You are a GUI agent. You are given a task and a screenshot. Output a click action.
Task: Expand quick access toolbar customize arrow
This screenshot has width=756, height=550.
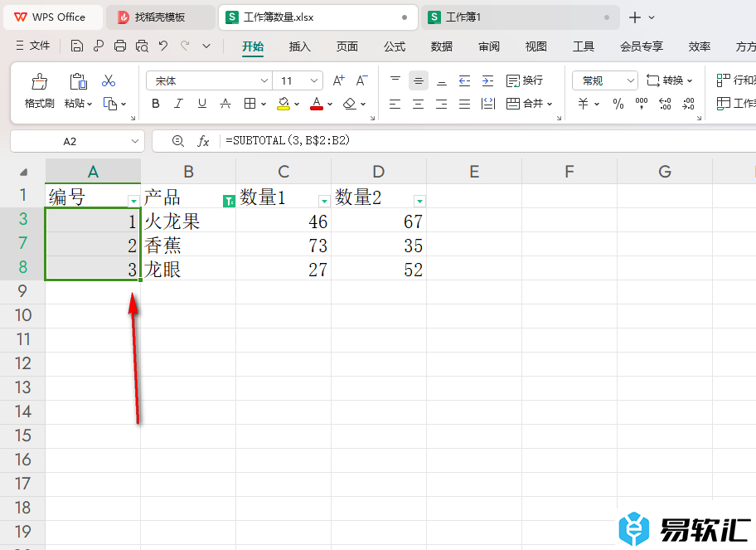[x=206, y=46]
